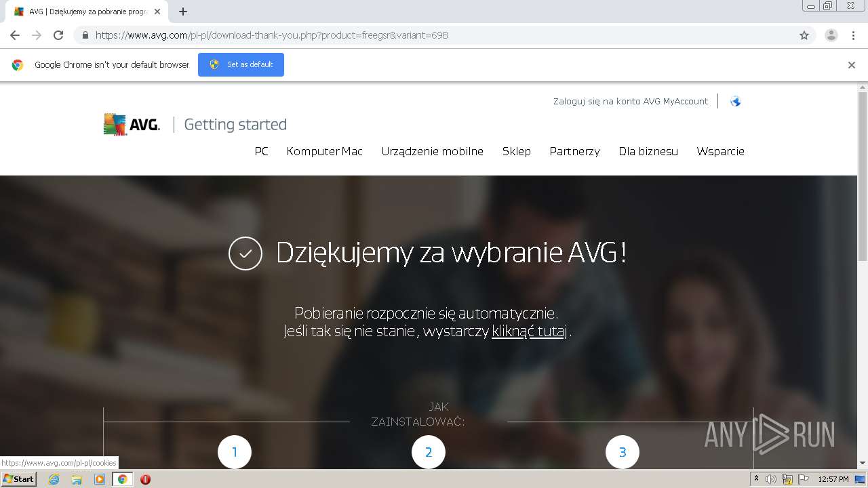
Task: Go back with the browser back arrow
Action: [15, 35]
